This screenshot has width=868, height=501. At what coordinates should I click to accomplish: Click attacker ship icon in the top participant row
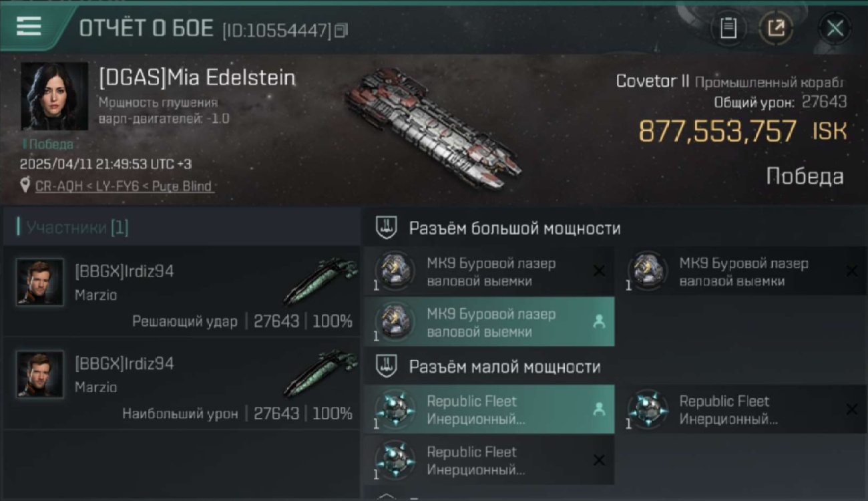pos(320,281)
